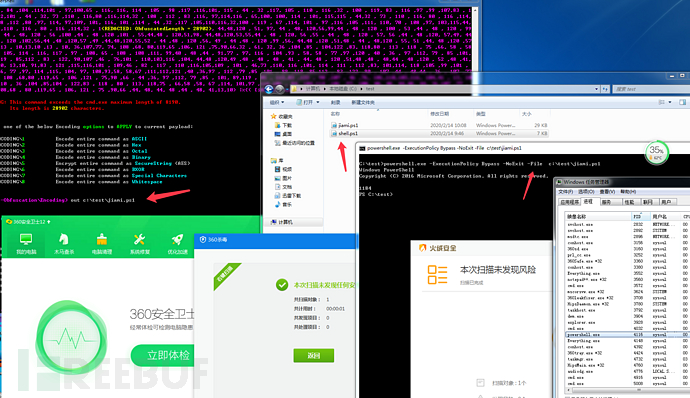Select 电脑清理 broom cleanup icon
The width and height of the screenshot is (690, 398).
coord(102,243)
